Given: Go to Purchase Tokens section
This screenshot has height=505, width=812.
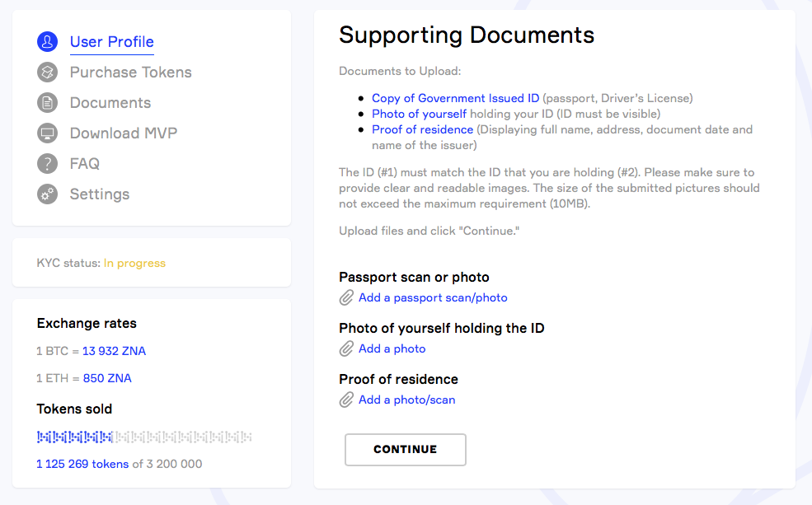Looking at the screenshot, I should point(130,72).
